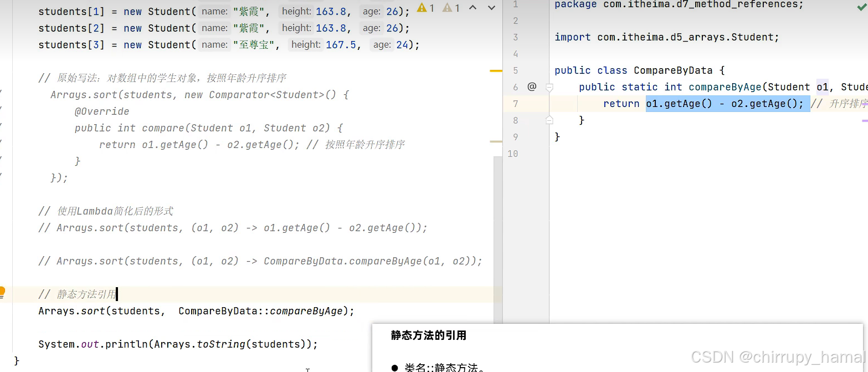Click line number 9 in right editor
Image resolution: width=868 pixels, height=372 pixels.
coord(515,137)
